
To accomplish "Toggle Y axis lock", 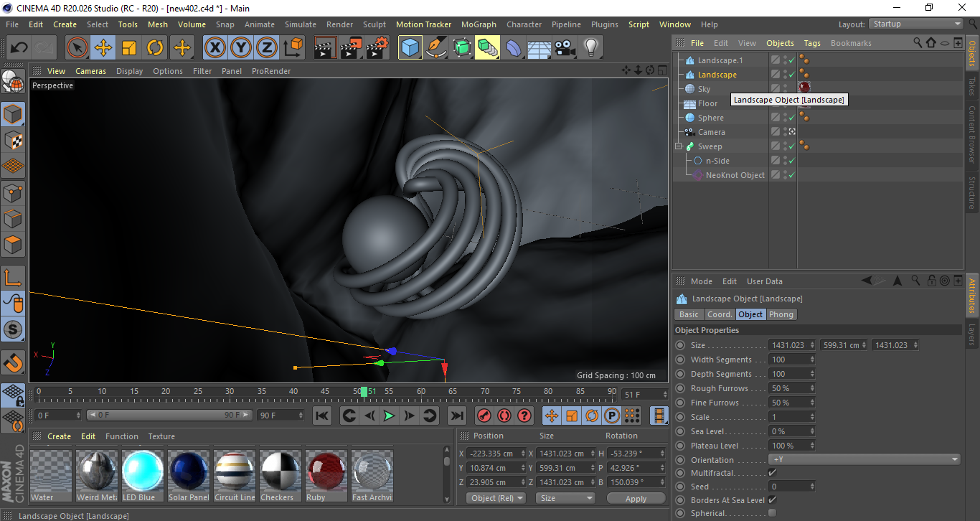I will [x=241, y=48].
